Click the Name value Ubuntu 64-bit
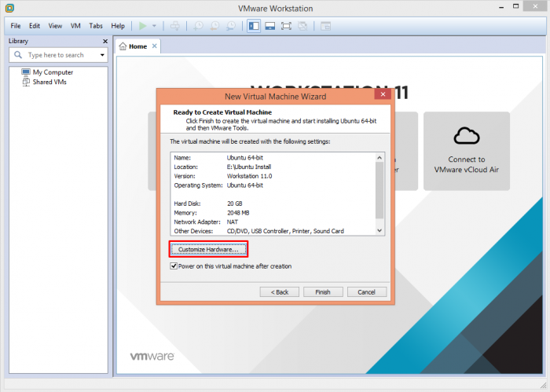550x392 pixels. 245,158
